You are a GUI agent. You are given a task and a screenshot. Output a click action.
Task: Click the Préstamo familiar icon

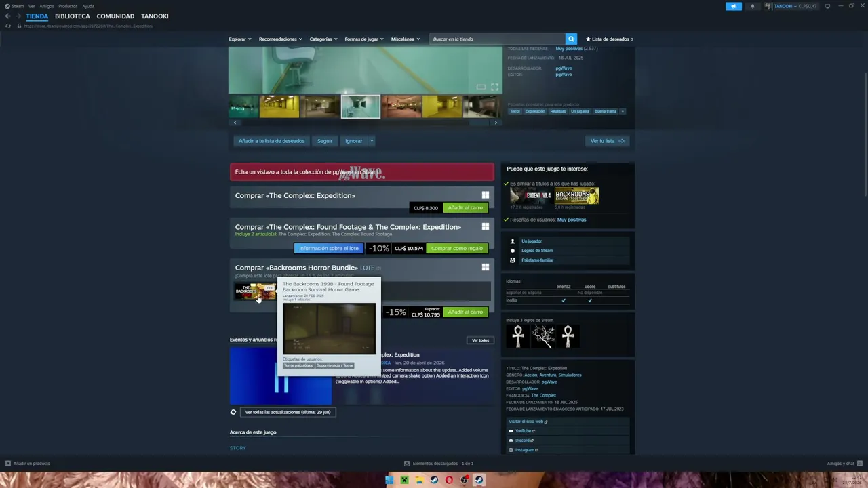513,260
